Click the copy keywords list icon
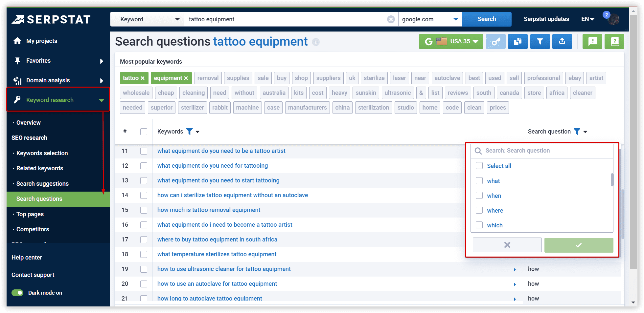Image resolution: width=644 pixels, height=313 pixels. (x=517, y=41)
